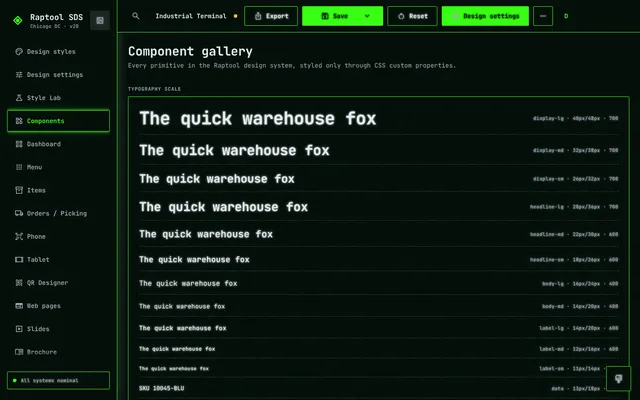Image resolution: width=640 pixels, height=400 pixels.
Task: Click the search magnifier icon
Action: coord(136,16)
